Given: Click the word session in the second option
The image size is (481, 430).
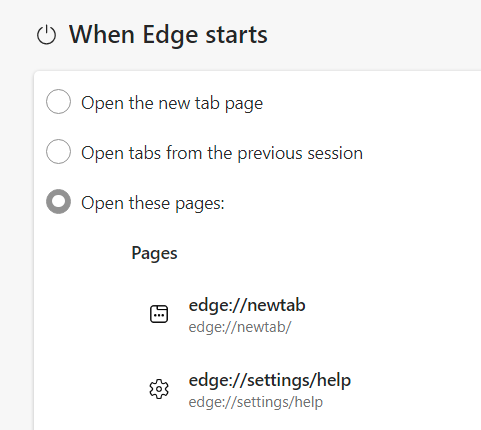Looking at the screenshot, I should tap(335, 153).
